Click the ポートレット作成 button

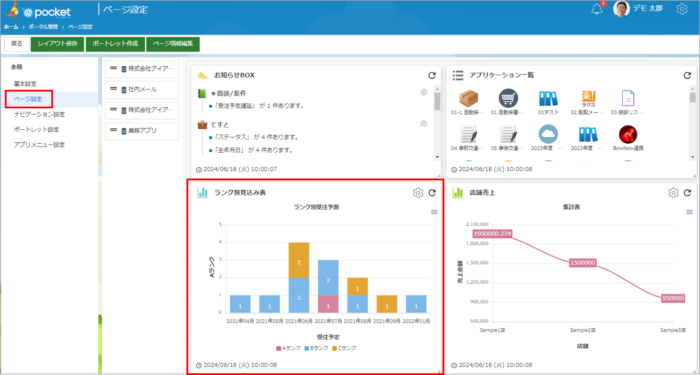[116, 44]
